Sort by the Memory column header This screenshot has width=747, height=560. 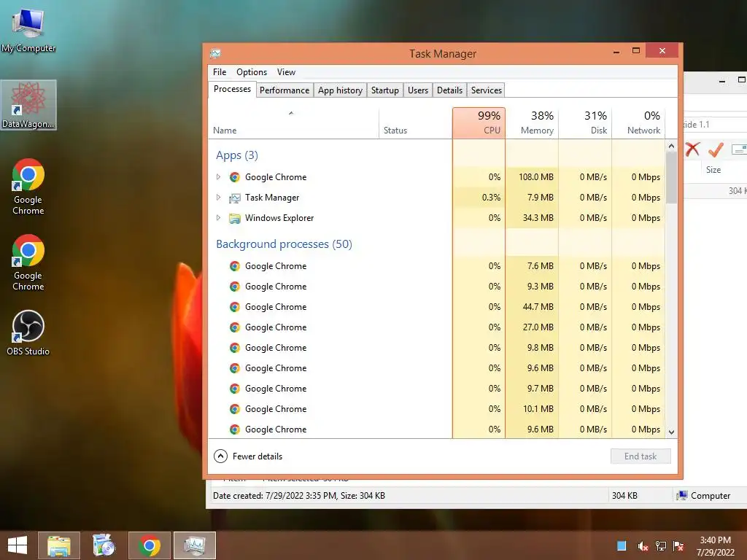point(532,122)
